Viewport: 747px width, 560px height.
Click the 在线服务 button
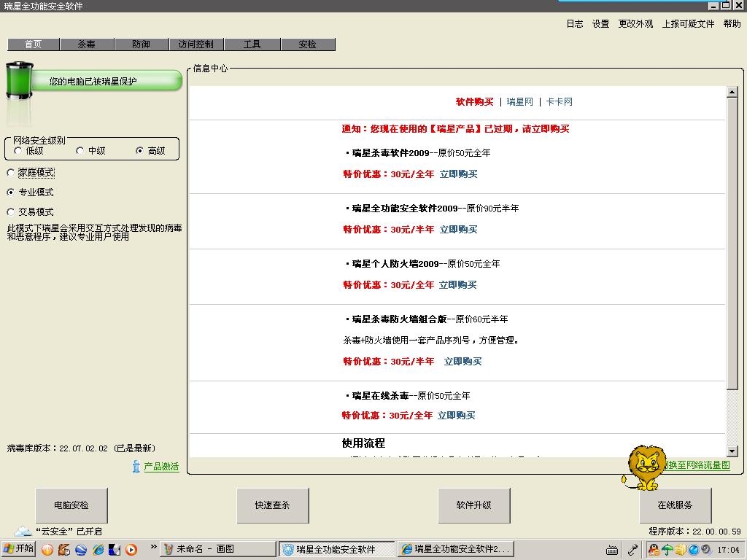click(x=676, y=505)
